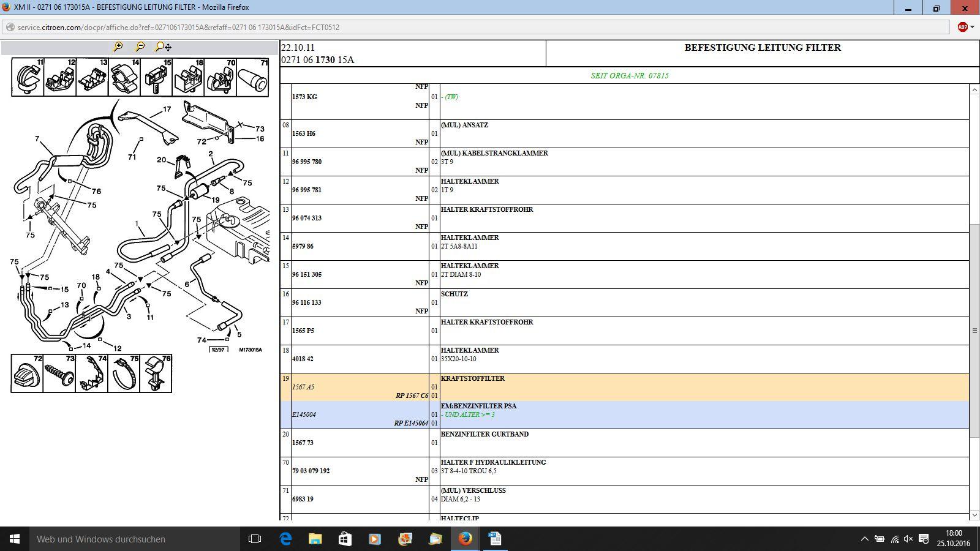The image size is (980, 551).
Task: Click fuel filter callout 19 in diagram
Action: tap(216, 200)
